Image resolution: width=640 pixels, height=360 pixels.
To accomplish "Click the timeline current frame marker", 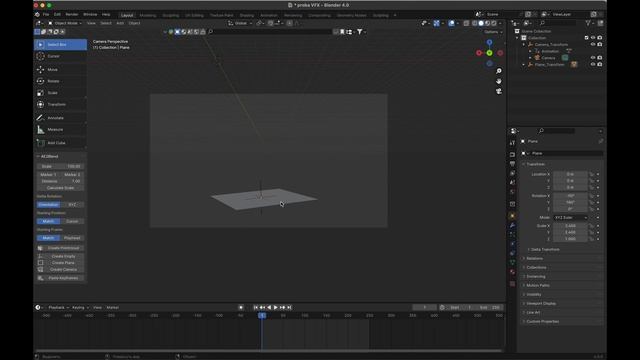I will coord(262,316).
